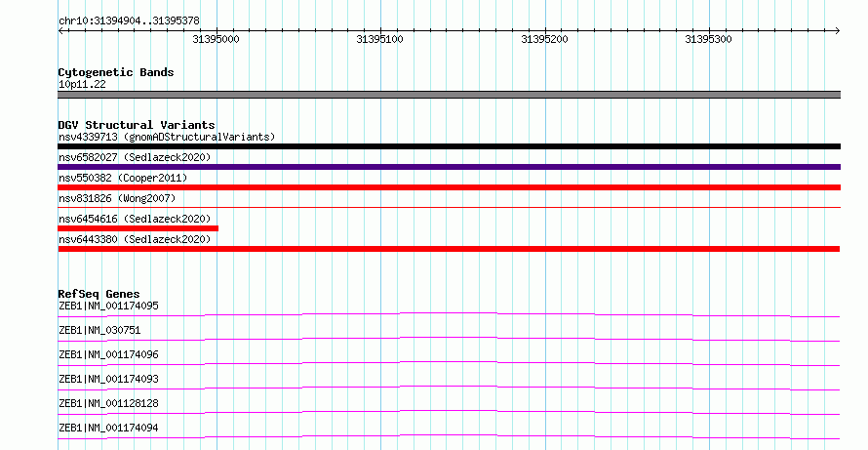
Task: Click the left arrow end of the ruler
Action: (x=61, y=30)
